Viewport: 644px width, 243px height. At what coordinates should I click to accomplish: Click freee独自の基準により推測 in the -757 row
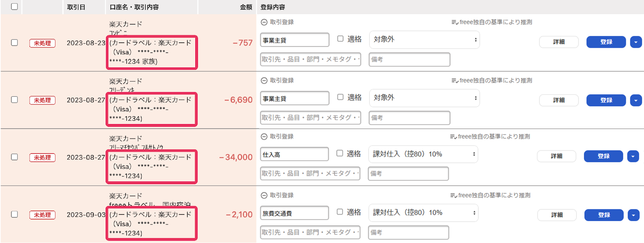[x=492, y=22]
